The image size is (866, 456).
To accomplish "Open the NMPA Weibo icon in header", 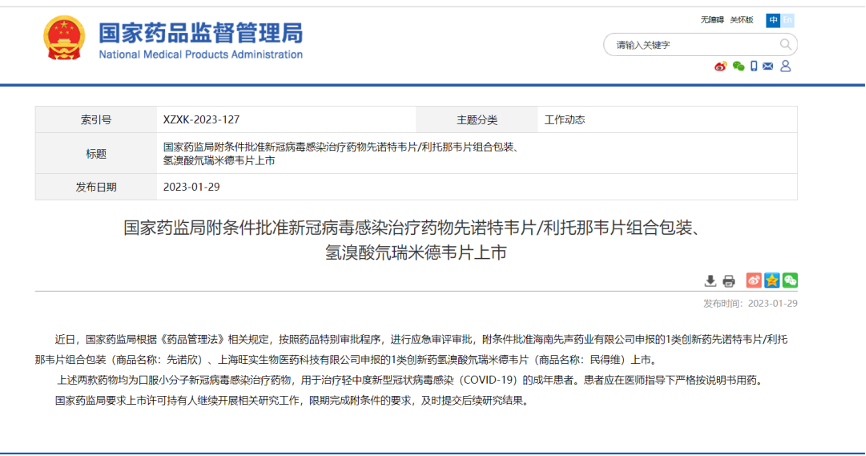I will click(720, 67).
